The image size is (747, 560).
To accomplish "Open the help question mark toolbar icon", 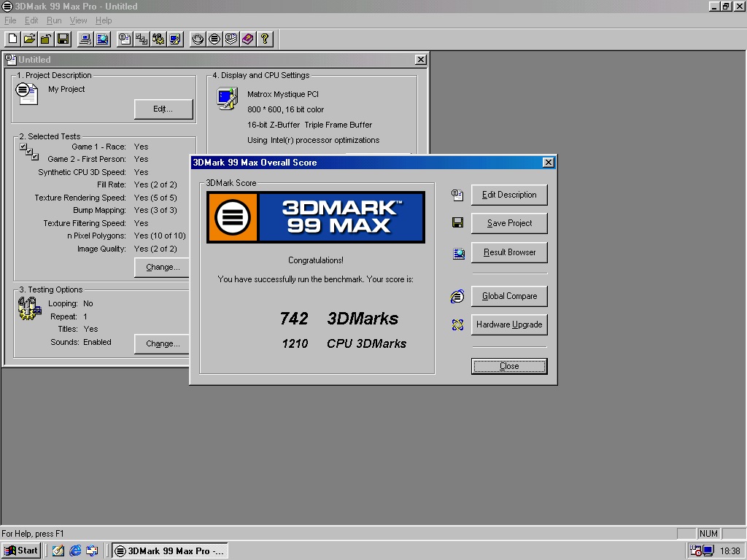I will click(265, 39).
